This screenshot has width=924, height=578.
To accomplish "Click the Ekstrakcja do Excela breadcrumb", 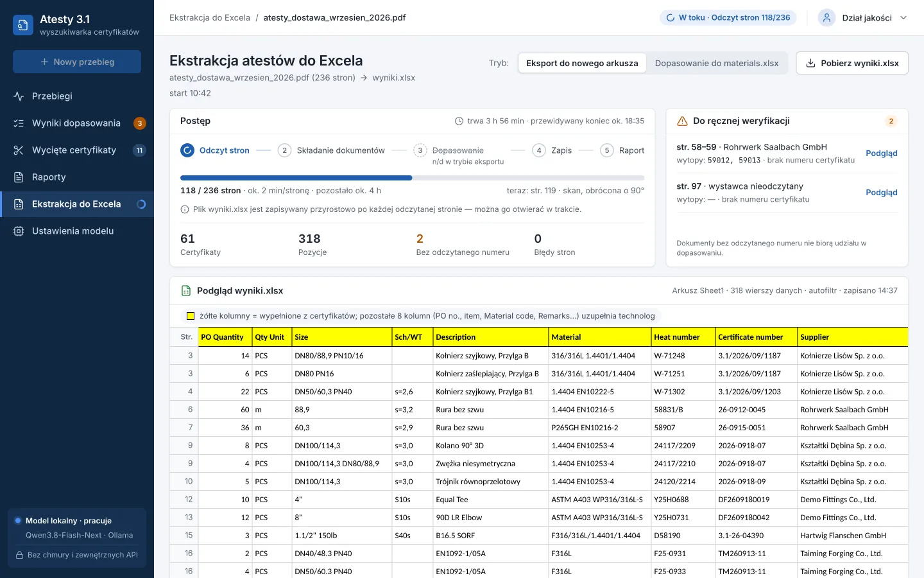I will [210, 18].
